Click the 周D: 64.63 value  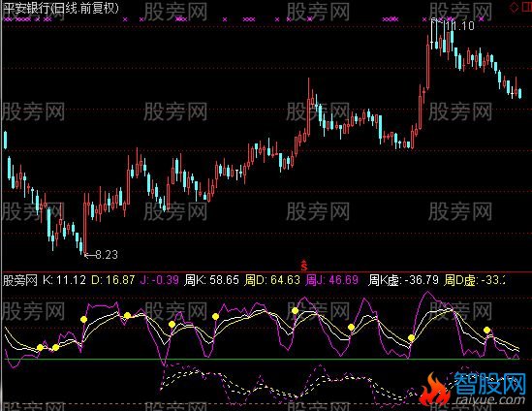pyautogui.click(x=272, y=280)
